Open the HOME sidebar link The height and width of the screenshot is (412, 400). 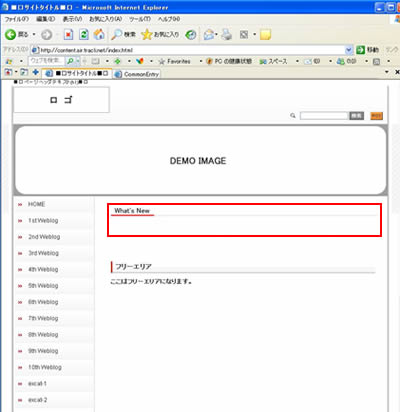tap(36, 204)
